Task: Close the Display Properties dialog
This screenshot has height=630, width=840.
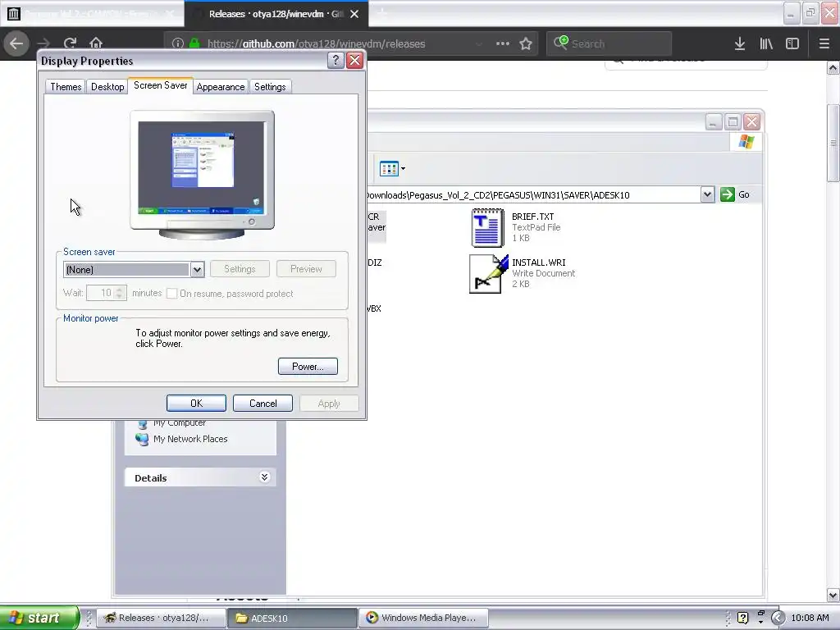Action: (354, 61)
